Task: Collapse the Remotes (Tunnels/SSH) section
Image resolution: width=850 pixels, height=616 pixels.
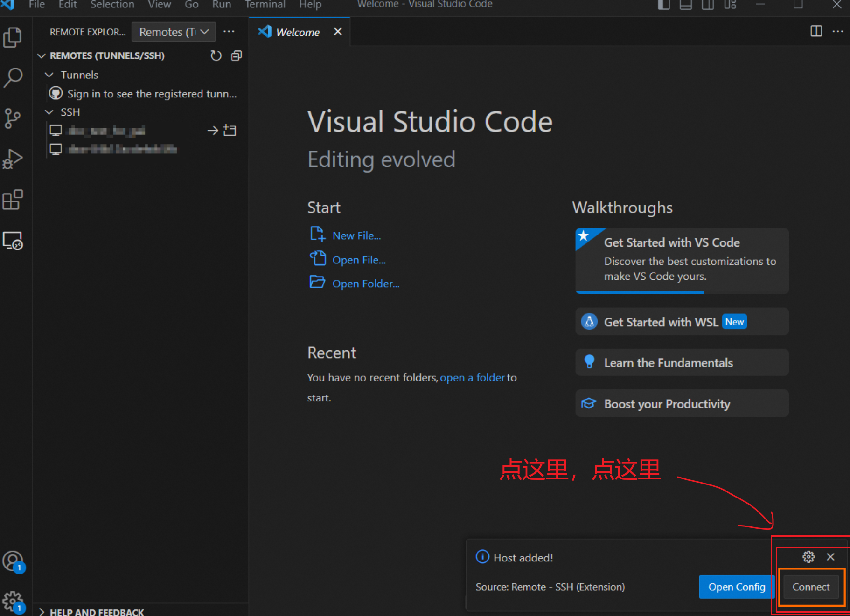Action: 42,56
